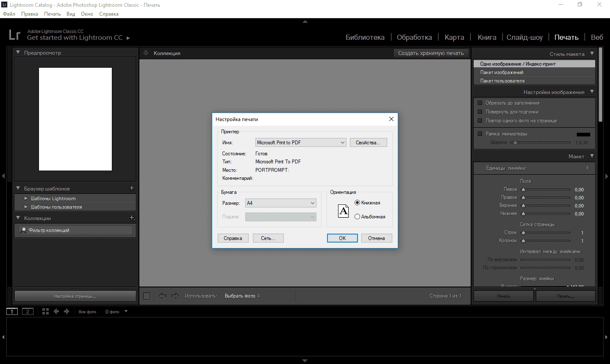Image resolution: width=610 pixels, height=364 pixels.
Task: Click printer icon beside Коллекция header
Action: 146,53
